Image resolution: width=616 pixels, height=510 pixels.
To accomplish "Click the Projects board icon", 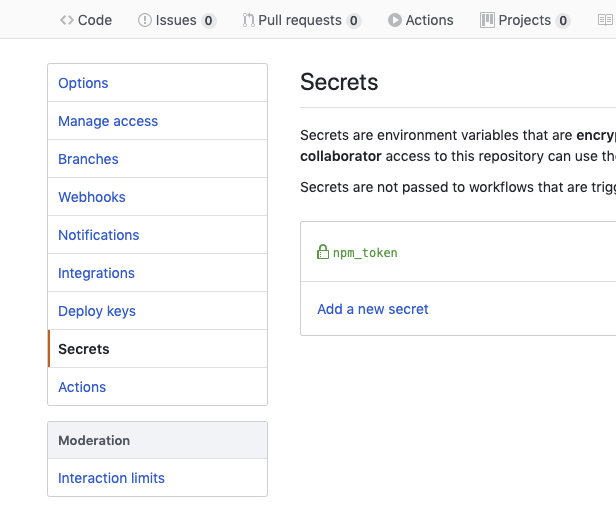I will 488,20.
